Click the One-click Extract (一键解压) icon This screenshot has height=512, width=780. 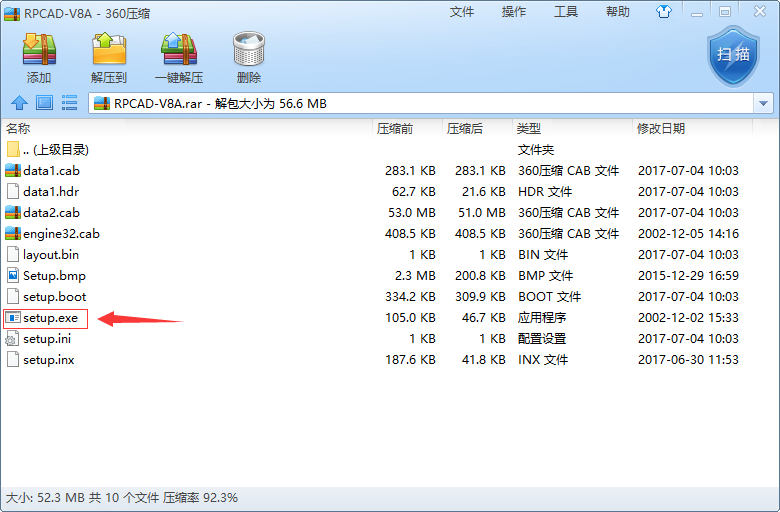[x=179, y=56]
